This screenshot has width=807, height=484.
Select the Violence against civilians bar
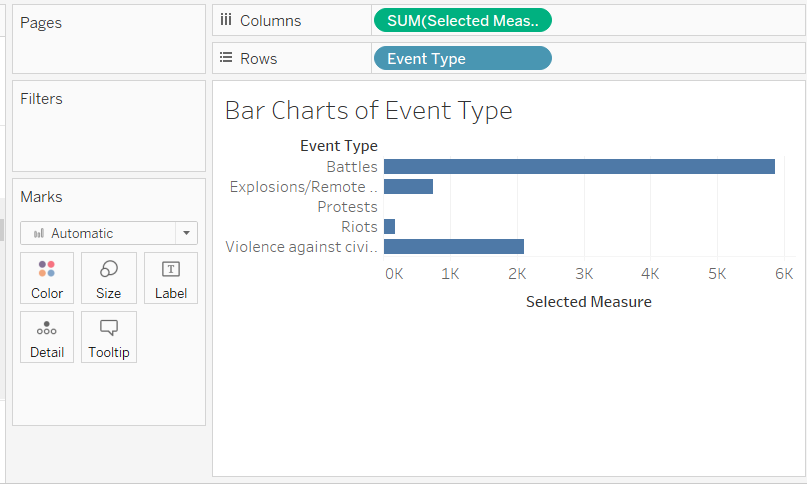click(453, 247)
